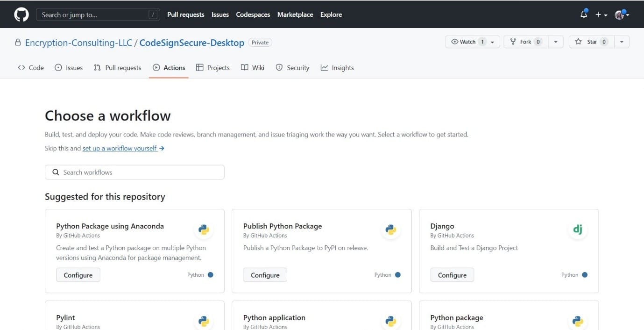Image resolution: width=644 pixels, height=330 pixels.
Task: Go to Issues in top bar
Action: 220,14
